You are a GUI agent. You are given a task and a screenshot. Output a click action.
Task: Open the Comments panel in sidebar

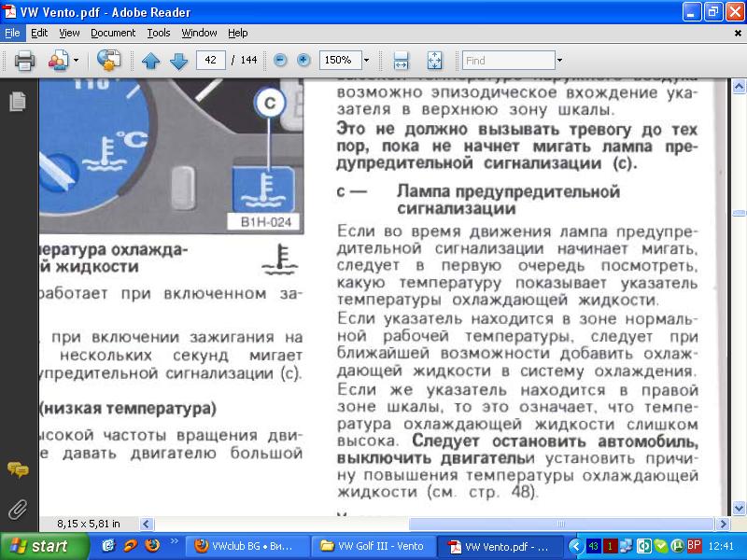(x=17, y=469)
